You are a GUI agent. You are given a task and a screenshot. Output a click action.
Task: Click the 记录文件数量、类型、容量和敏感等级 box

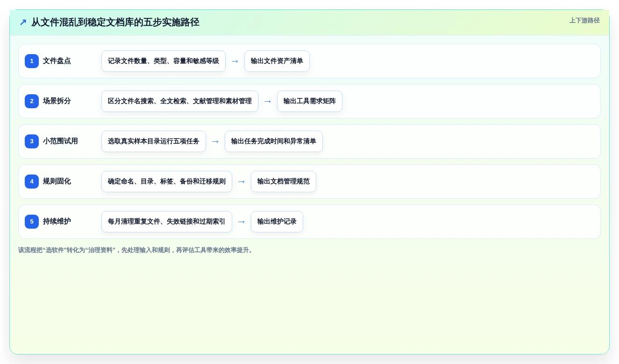[164, 61]
